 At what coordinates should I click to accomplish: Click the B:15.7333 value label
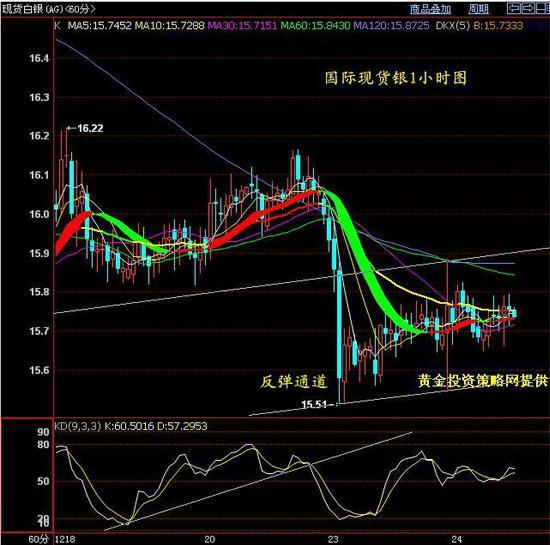pos(498,26)
